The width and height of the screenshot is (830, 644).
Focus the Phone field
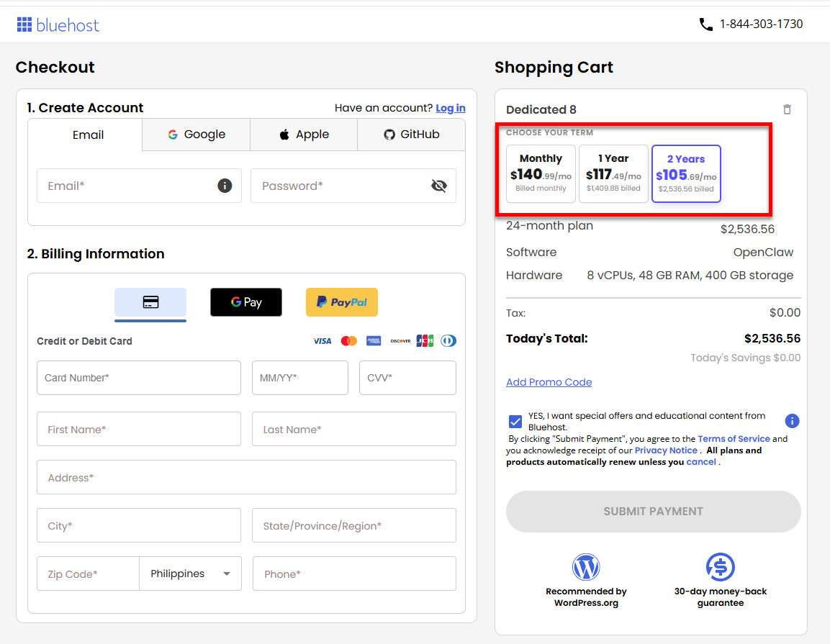click(x=354, y=573)
